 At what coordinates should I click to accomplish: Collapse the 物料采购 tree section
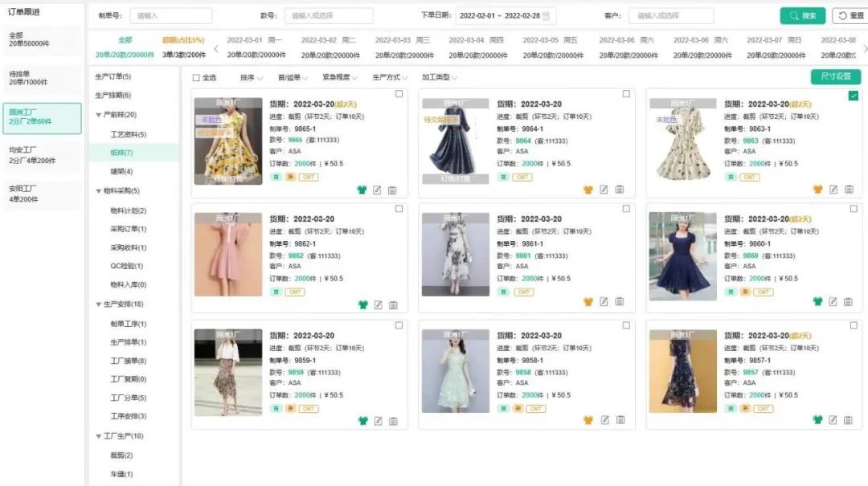coord(99,191)
